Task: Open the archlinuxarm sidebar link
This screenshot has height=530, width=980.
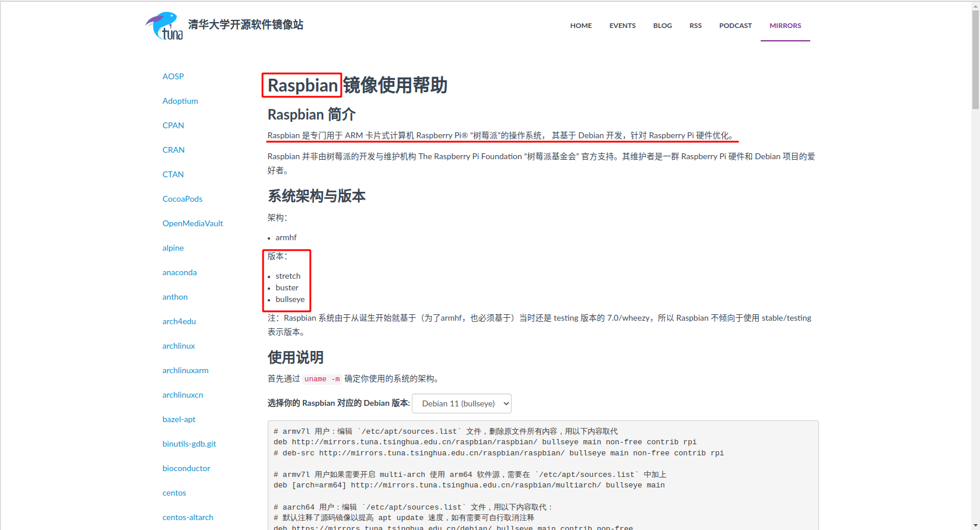Action: (x=185, y=370)
